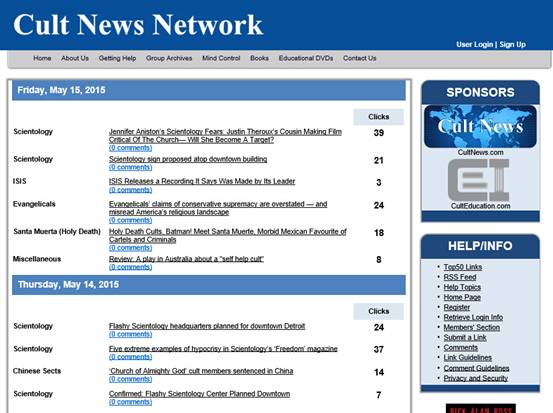Click the CultNews.com caption
The height and width of the screenshot is (413, 553).
pyautogui.click(x=480, y=152)
